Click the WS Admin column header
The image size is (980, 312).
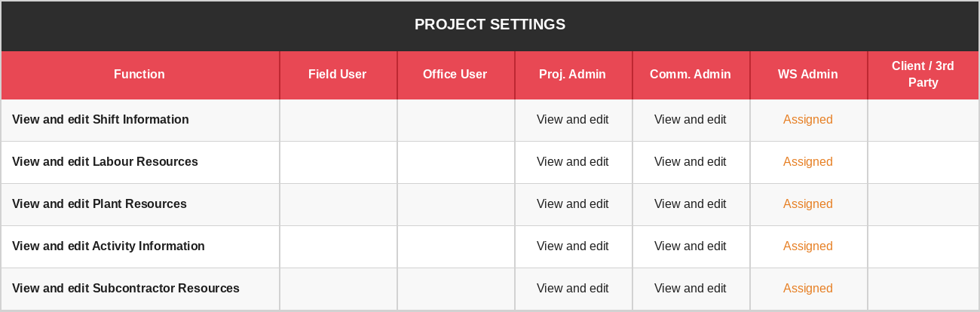(807, 75)
